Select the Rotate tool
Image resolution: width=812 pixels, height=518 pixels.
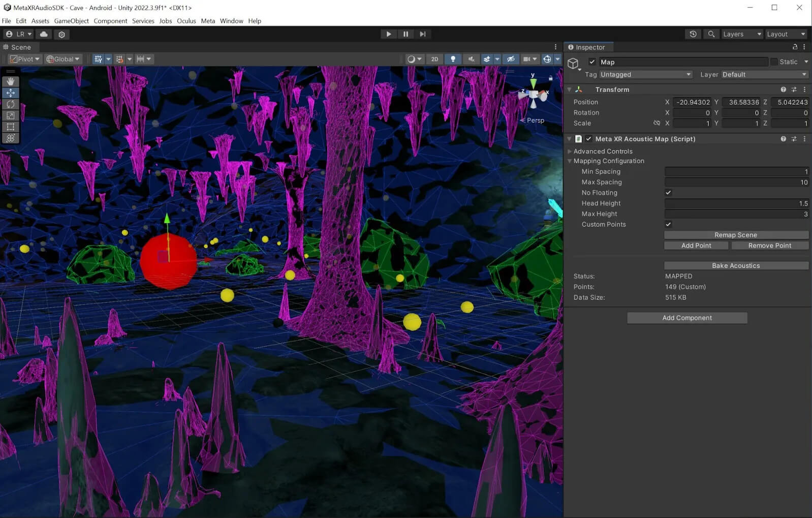10,104
